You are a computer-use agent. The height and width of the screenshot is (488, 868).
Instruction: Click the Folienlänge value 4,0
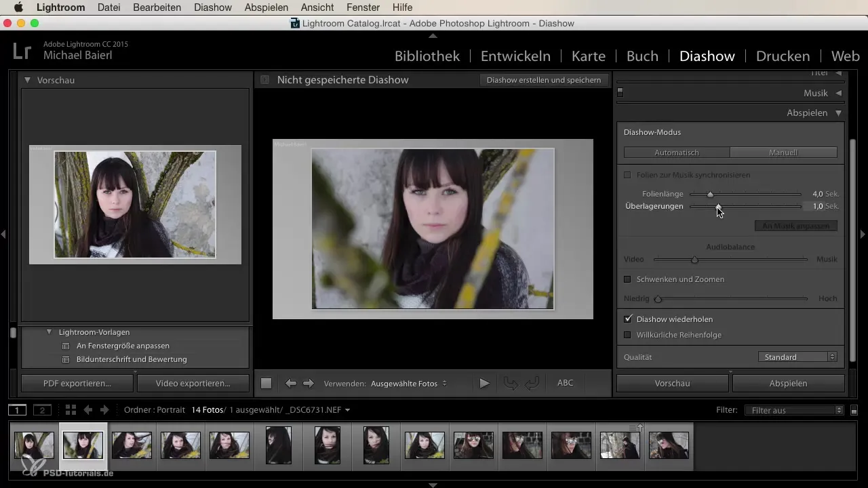(x=818, y=194)
